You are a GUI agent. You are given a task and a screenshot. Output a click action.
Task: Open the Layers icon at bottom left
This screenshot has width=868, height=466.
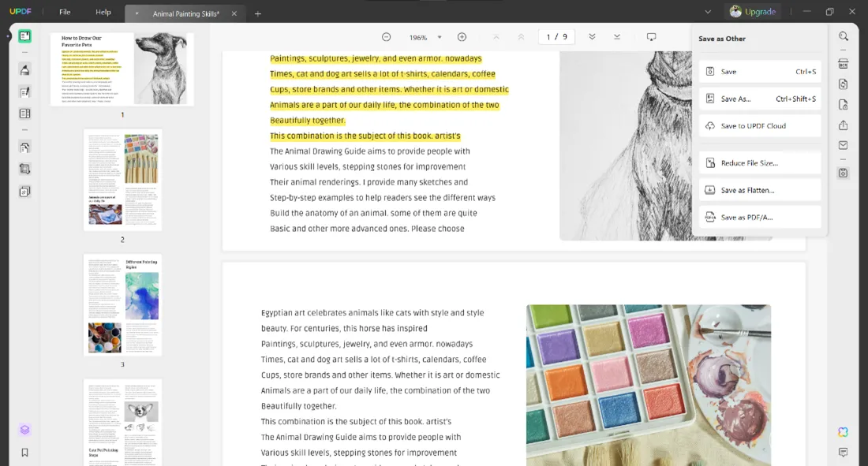tap(24, 430)
